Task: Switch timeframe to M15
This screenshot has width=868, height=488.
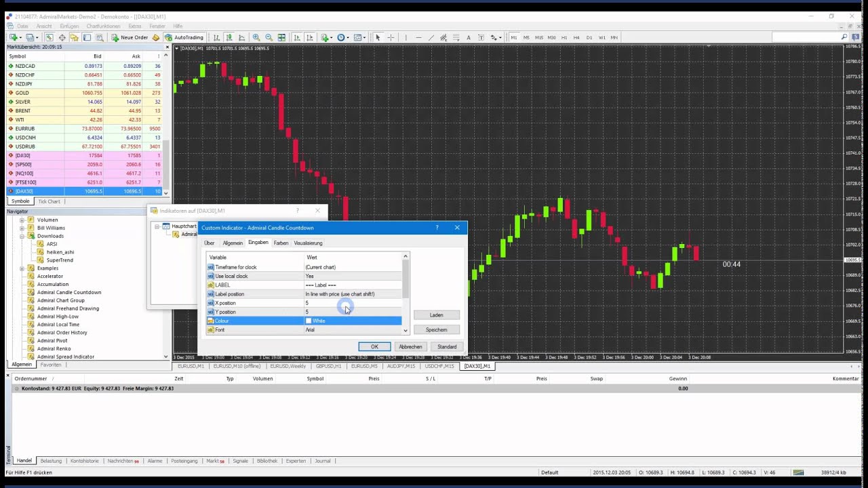Action: [539, 37]
